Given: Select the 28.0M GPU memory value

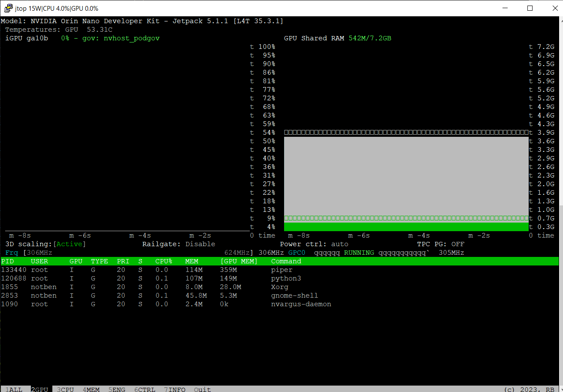Looking at the screenshot, I should pos(230,287).
